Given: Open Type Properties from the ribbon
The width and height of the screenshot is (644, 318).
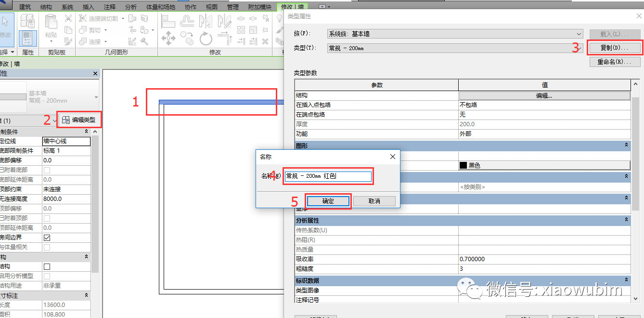Looking at the screenshot, I should tap(27, 20).
